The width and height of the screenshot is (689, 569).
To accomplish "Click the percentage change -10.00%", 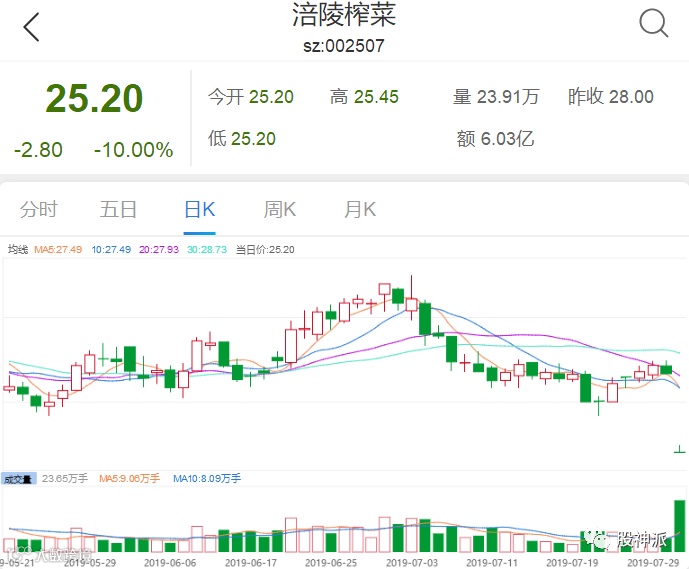I will [x=134, y=150].
